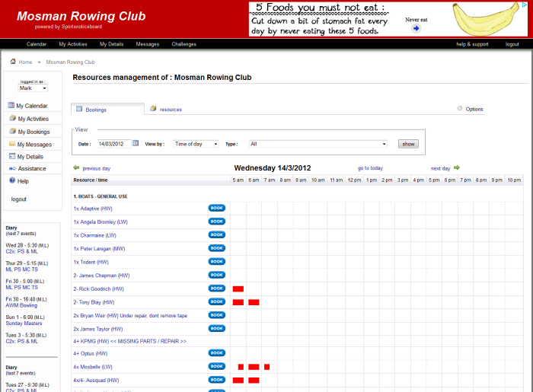Open the logged in as Mark dropdown

(33, 88)
